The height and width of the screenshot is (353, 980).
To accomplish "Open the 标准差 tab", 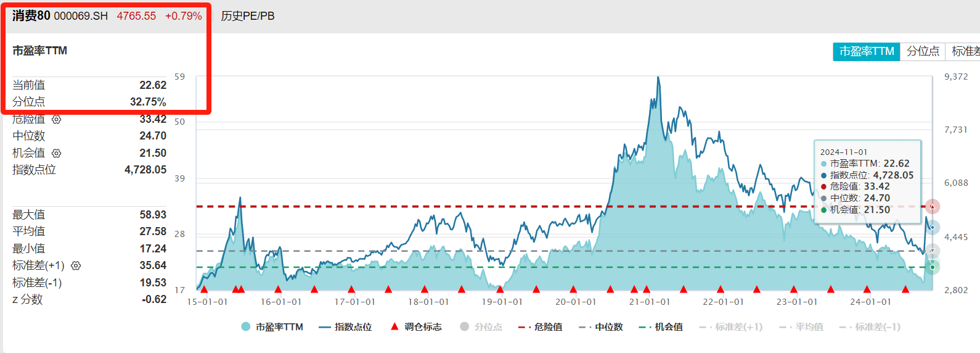I will tap(965, 51).
